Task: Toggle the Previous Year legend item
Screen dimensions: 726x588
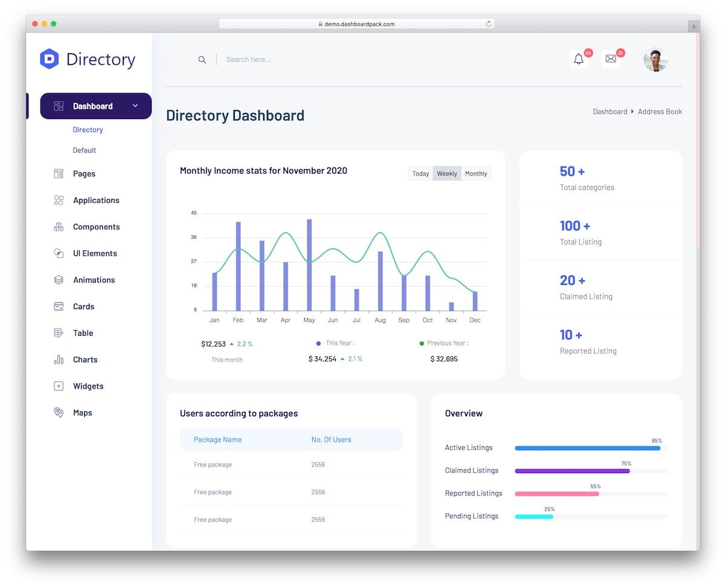Action: (443, 343)
